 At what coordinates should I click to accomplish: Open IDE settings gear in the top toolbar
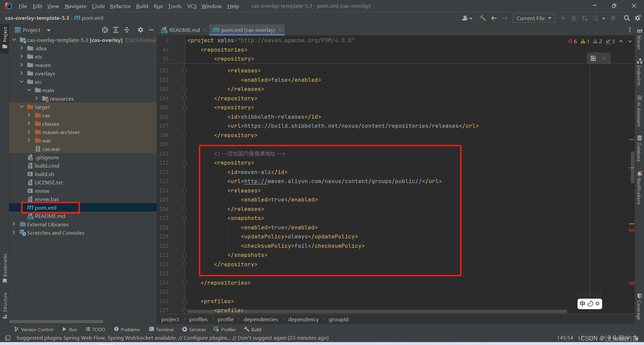coord(638,18)
